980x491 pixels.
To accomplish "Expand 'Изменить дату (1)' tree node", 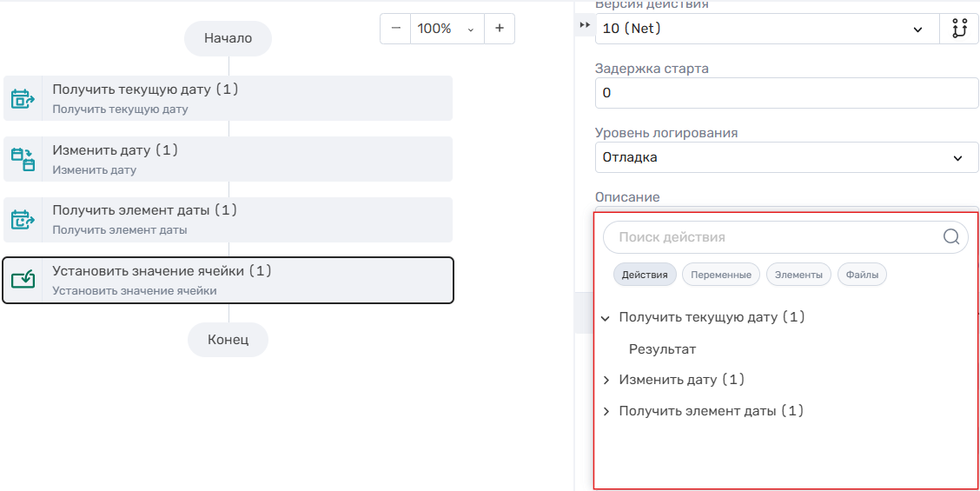I will (606, 381).
